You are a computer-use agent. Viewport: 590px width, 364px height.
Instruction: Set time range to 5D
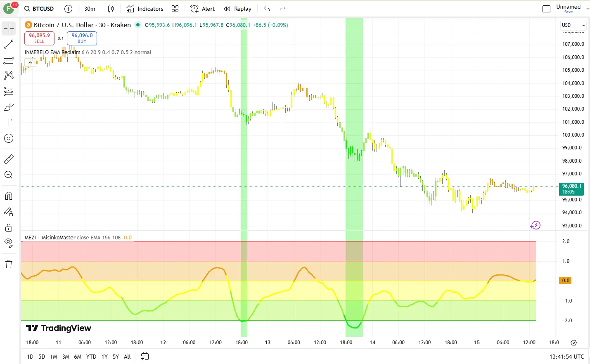[42, 357]
